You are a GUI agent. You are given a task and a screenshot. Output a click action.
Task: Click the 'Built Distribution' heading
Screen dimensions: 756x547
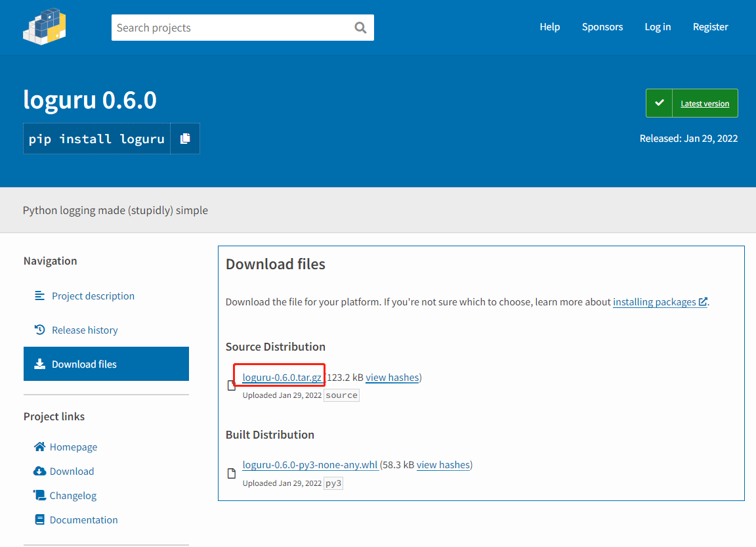tap(270, 435)
